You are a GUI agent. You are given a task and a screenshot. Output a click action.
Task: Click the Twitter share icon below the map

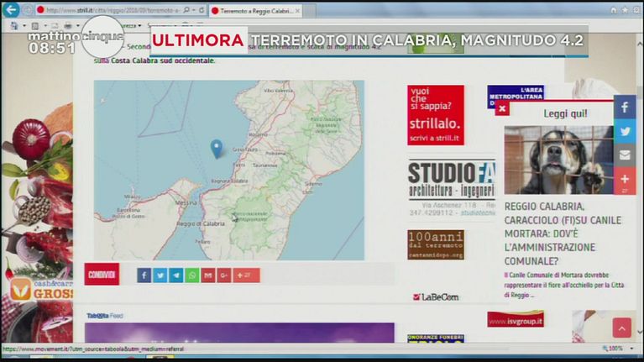160,275
